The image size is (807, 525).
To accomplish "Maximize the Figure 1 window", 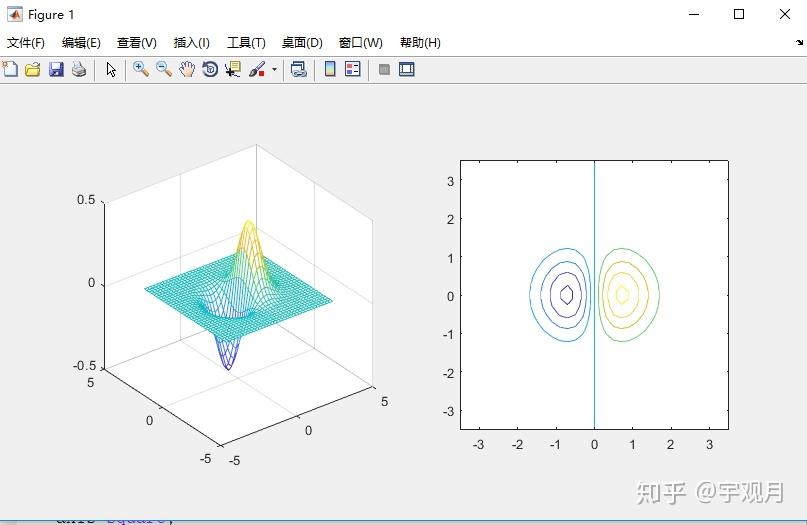I will tap(739, 14).
